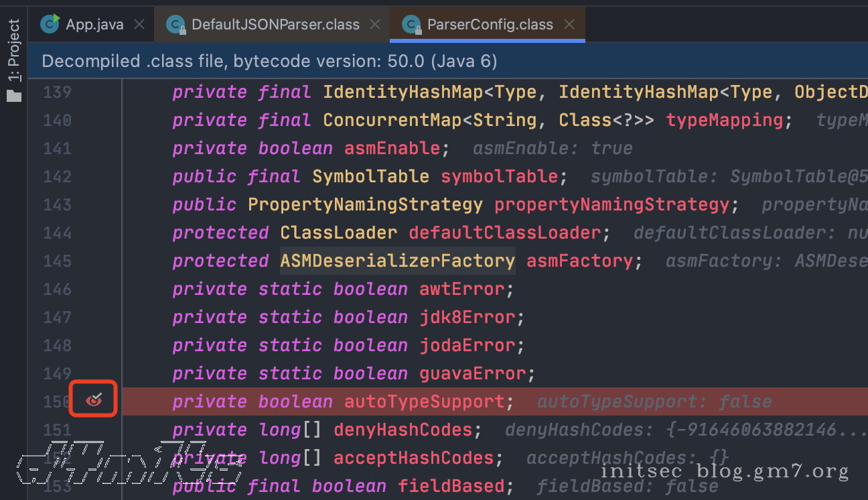The height and width of the screenshot is (500, 868).
Task: Click the DefaultJSONParser.class file type icon
Action: (175, 25)
